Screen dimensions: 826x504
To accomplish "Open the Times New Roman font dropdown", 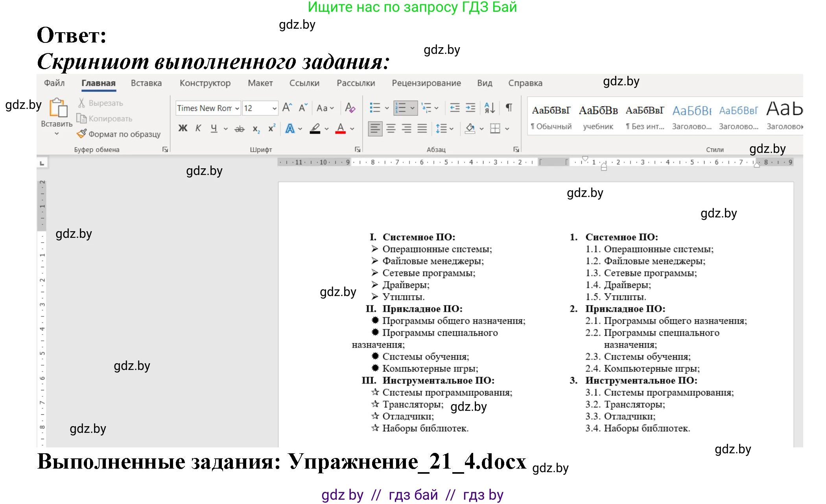I will (x=237, y=109).
